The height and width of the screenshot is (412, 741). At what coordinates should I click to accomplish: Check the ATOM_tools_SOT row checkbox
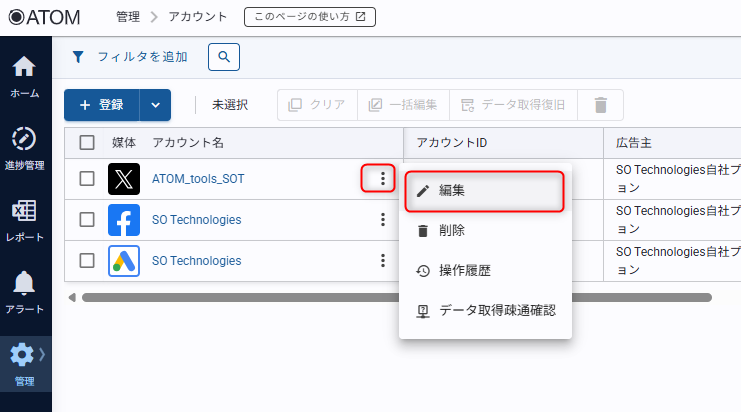point(87,179)
